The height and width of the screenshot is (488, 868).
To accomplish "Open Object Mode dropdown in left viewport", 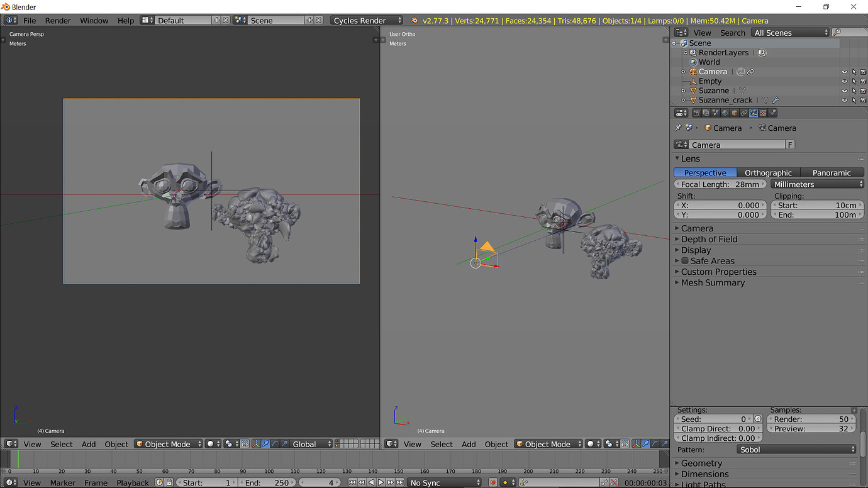I will tap(169, 443).
